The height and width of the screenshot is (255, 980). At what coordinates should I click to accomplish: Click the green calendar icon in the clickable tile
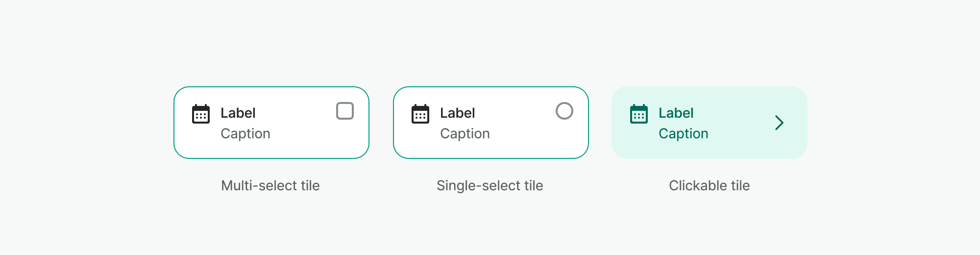pyautogui.click(x=639, y=114)
